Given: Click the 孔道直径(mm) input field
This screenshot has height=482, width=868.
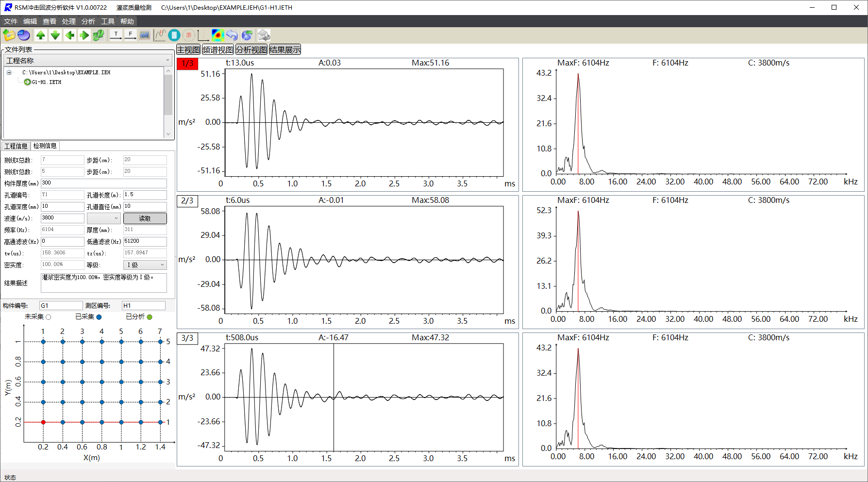Looking at the screenshot, I should (145, 206).
